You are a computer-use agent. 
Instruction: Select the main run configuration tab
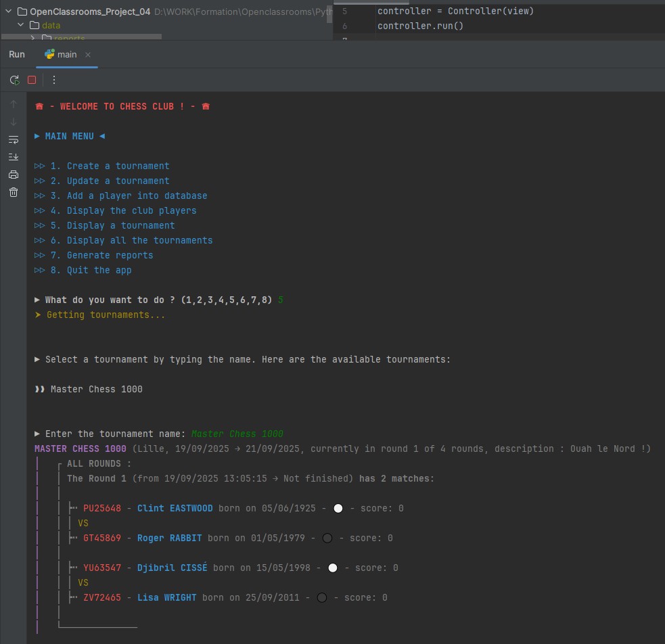66,55
